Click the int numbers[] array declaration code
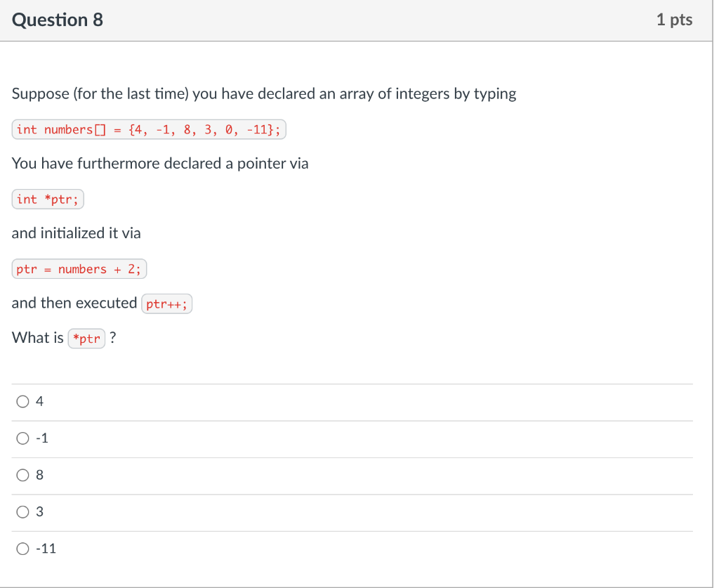This screenshot has height=588, width=719. 149,129
